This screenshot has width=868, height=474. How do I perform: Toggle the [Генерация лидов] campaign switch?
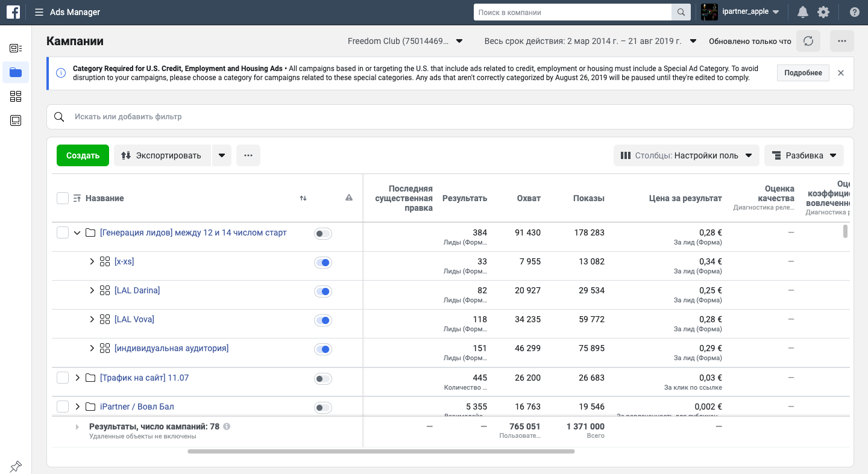pyautogui.click(x=323, y=234)
